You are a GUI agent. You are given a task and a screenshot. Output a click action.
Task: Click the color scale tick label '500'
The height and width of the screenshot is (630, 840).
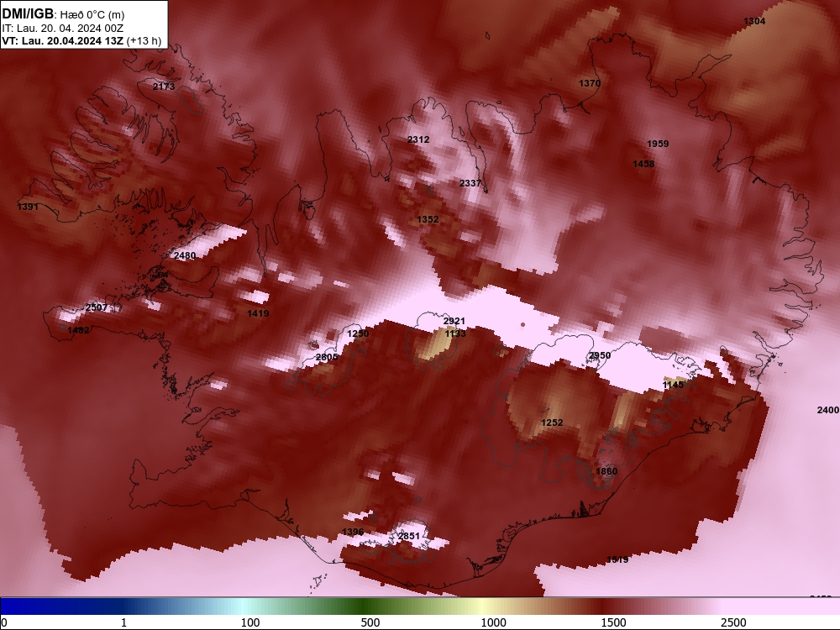(370, 622)
